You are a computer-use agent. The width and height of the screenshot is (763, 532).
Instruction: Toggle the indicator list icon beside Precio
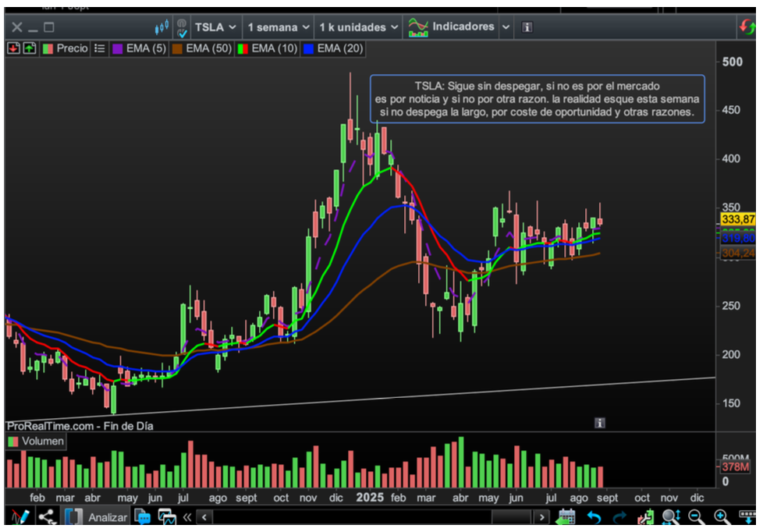(99, 48)
